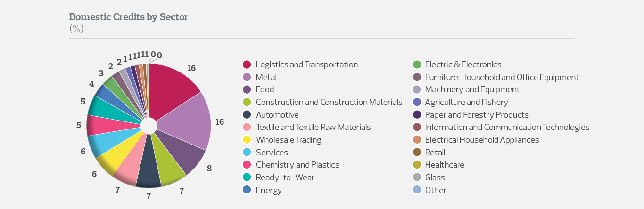
Task: Click the Glass legend color dot
Action: [417, 177]
